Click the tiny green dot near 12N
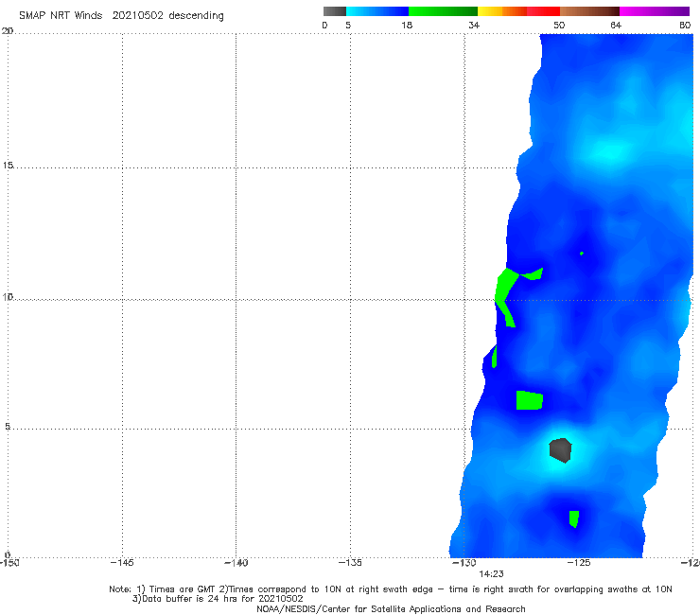The image size is (700, 615). tap(581, 254)
